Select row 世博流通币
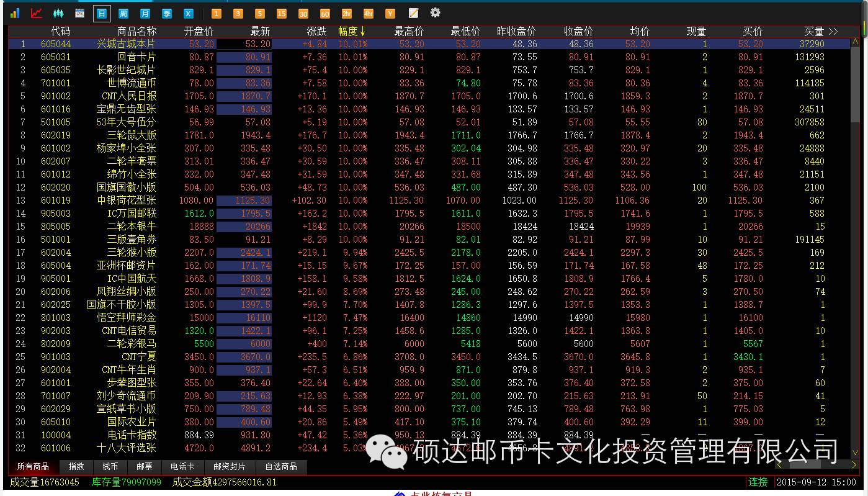The image size is (868, 496). pyautogui.click(x=429, y=83)
